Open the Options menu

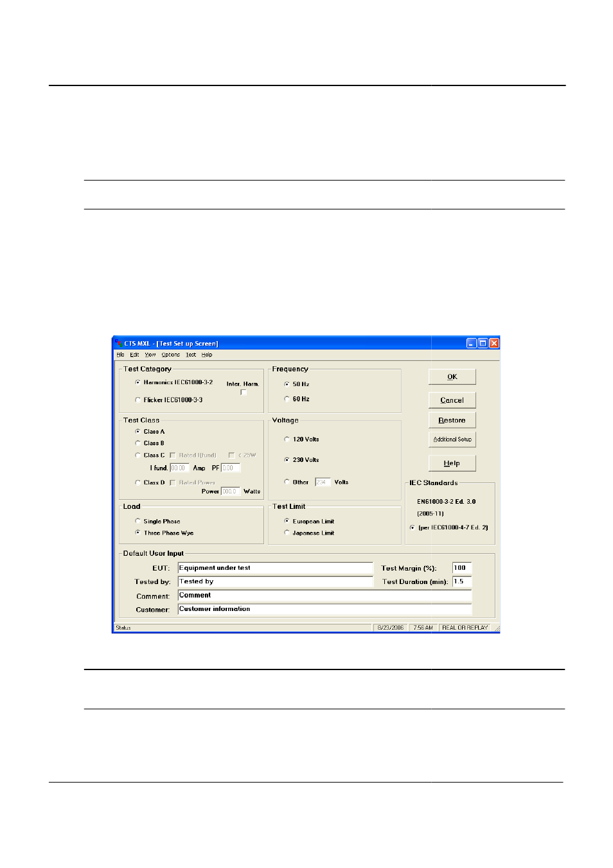tap(170, 355)
